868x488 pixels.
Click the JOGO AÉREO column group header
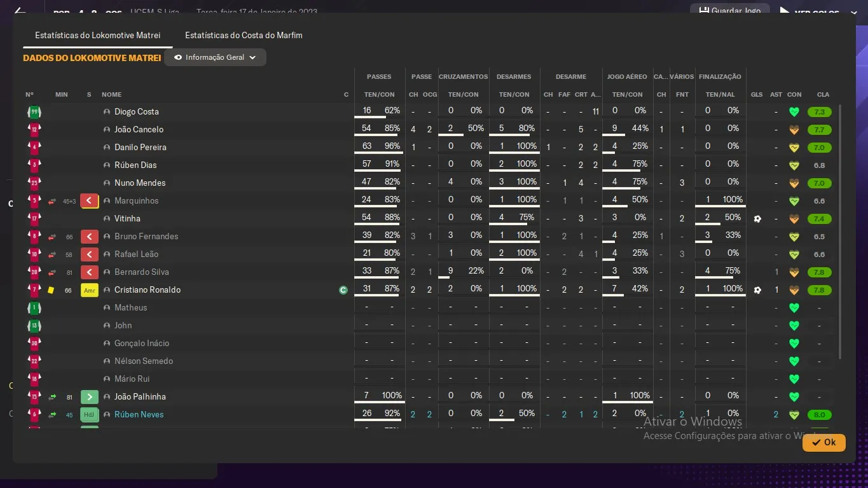(627, 77)
